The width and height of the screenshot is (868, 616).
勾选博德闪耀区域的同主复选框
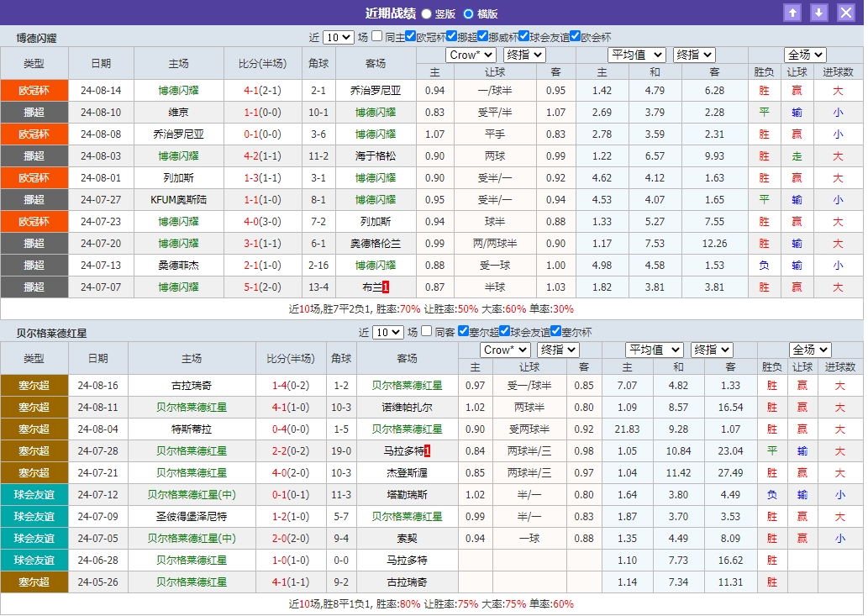(x=375, y=37)
